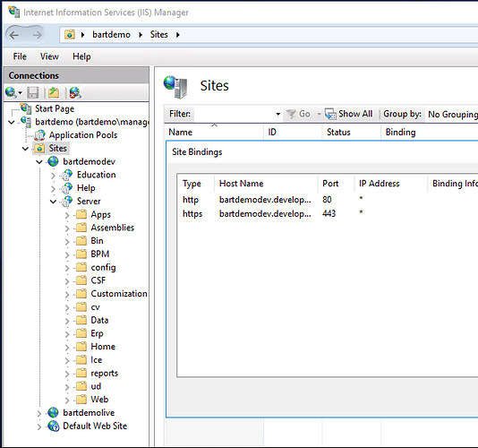
Task: Sort by the Status column header
Action: [351, 132]
